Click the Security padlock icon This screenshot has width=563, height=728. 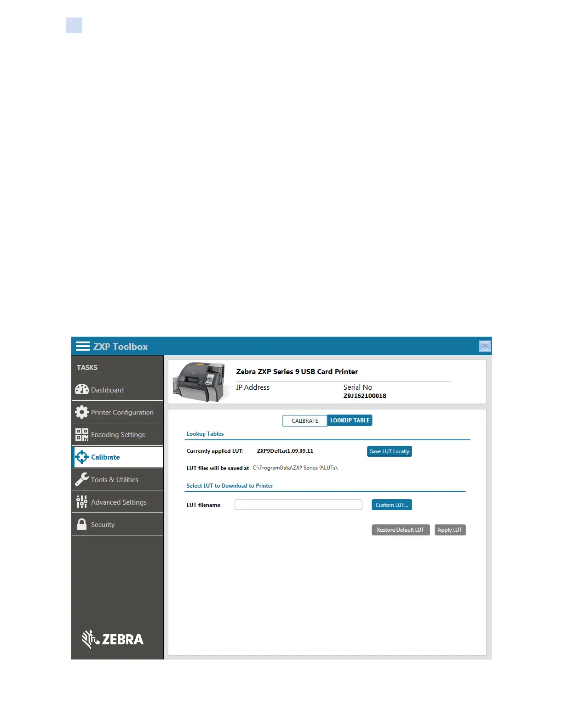82,524
